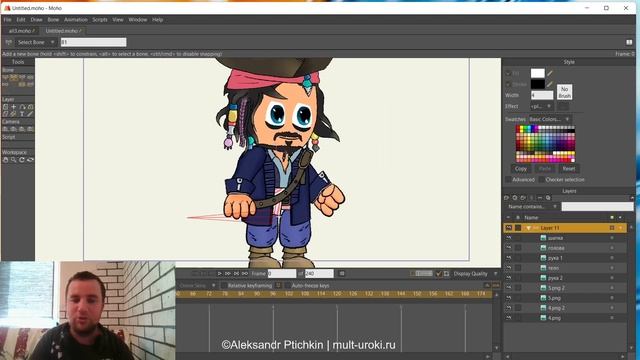Open the Scripts menu
Screen dimensions: 640x360
point(100,20)
